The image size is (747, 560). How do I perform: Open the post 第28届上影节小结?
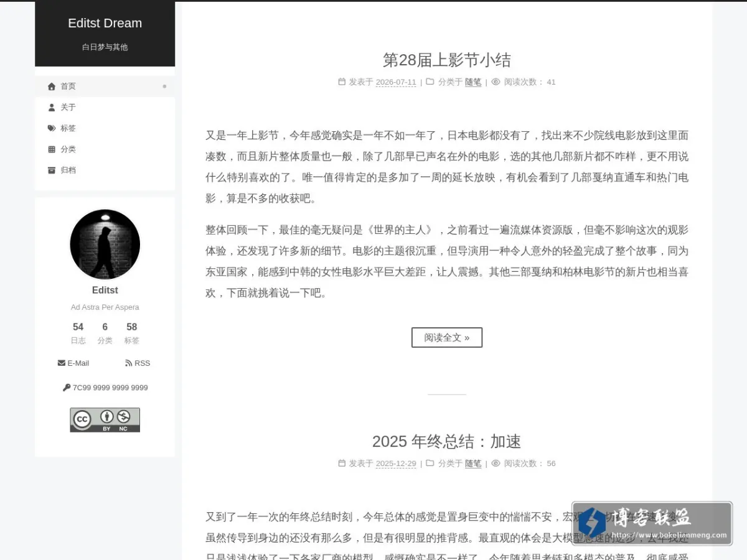click(x=447, y=60)
